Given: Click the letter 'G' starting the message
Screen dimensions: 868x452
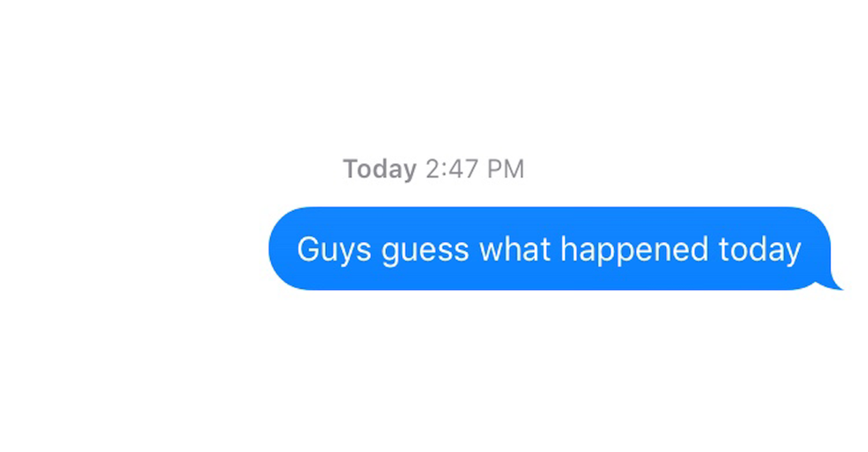Looking at the screenshot, I should pos(308,249).
